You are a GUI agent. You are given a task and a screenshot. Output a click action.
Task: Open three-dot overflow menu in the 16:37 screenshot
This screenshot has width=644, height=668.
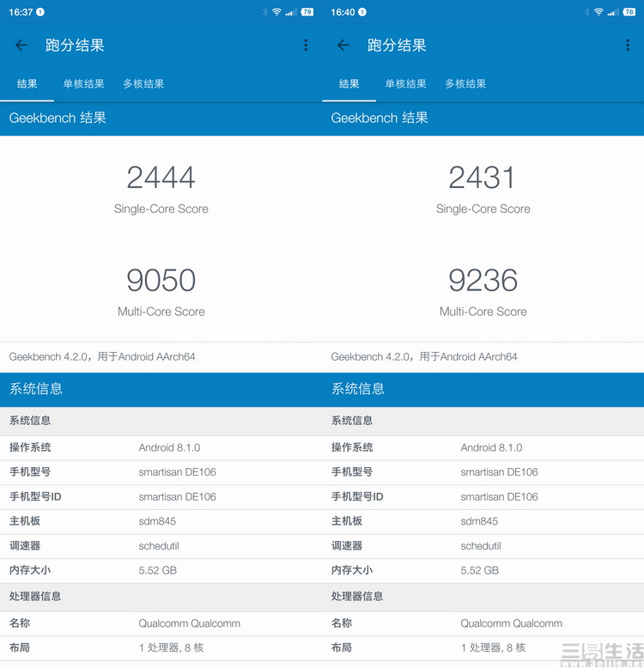306,46
